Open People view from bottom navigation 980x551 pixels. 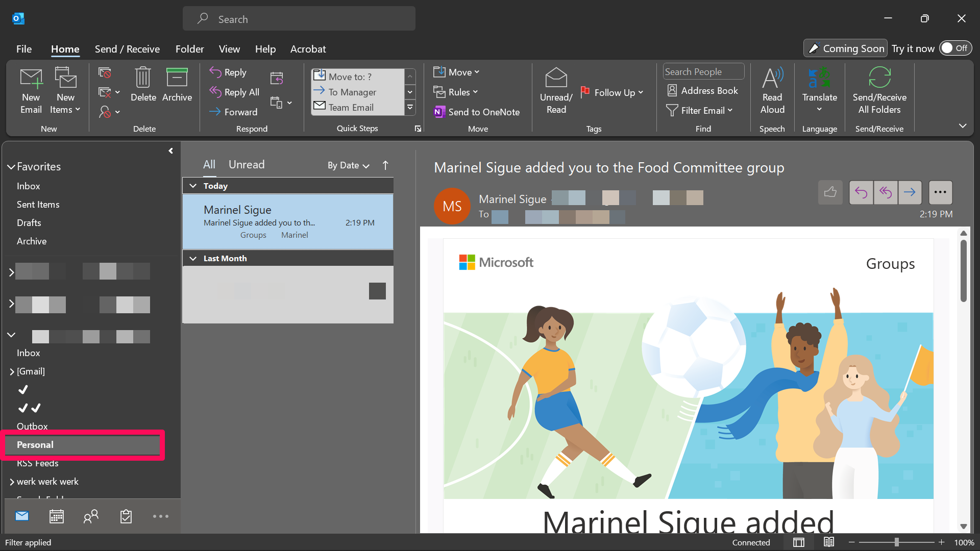(x=91, y=516)
